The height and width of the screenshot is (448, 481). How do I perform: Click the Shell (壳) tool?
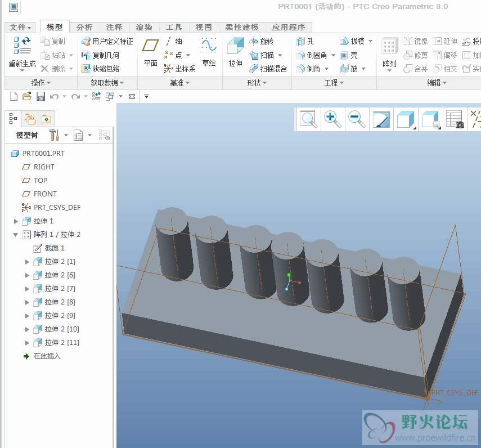[x=349, y=55]
